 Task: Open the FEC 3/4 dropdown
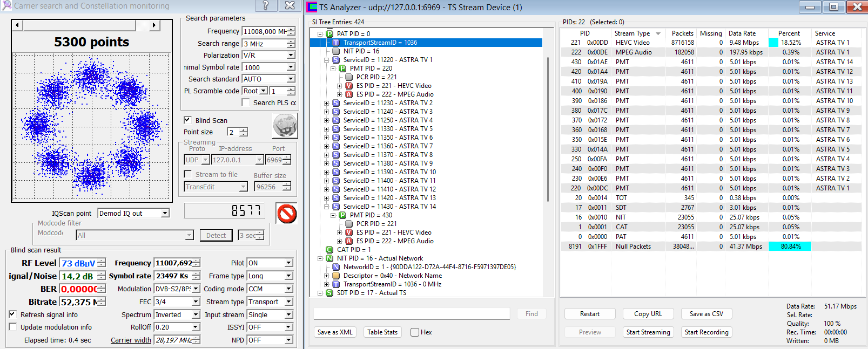(x=196, y=302)
